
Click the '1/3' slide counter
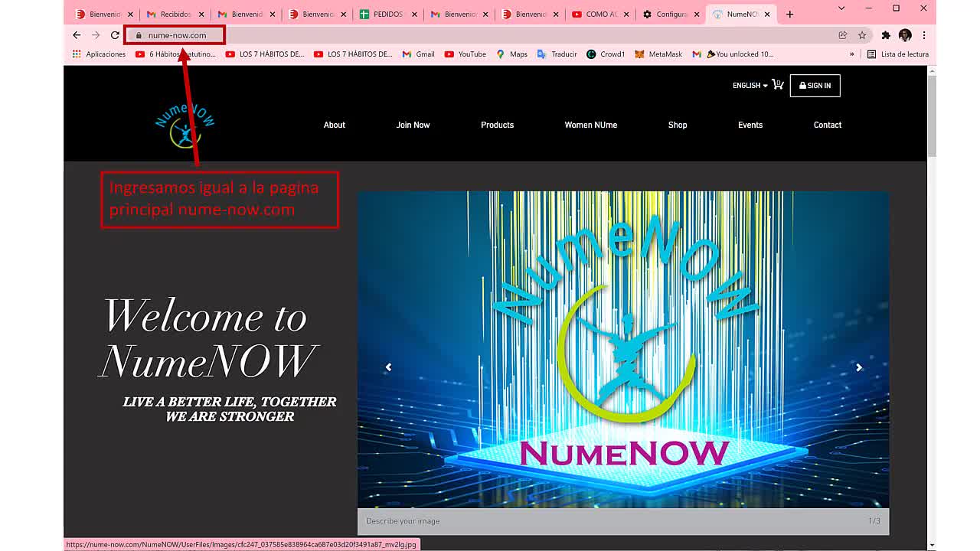coord(874,521)
